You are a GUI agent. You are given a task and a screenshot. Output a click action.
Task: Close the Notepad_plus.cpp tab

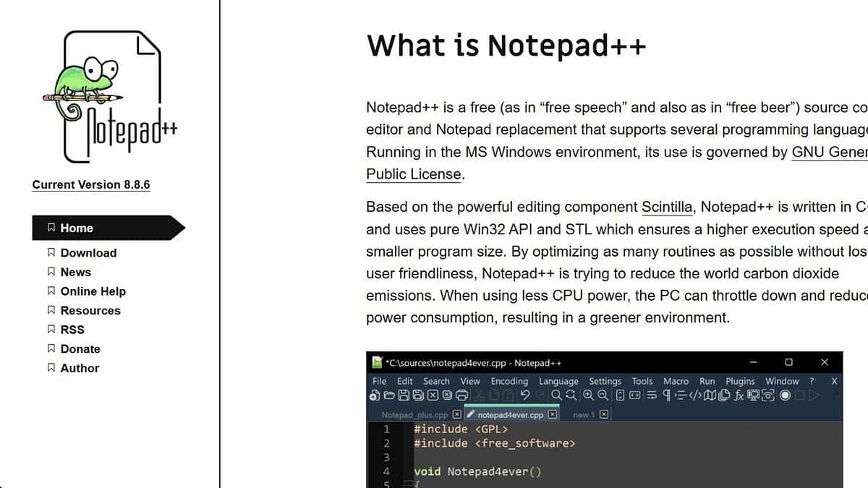click(456, 415)
